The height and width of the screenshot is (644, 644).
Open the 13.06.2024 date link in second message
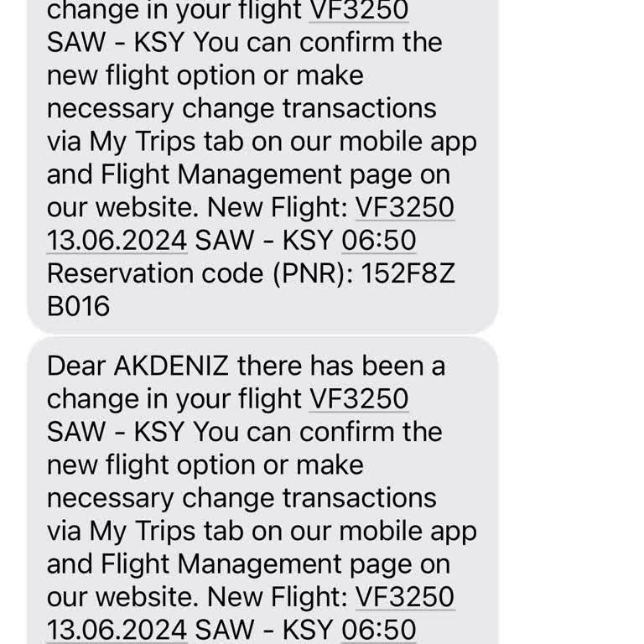coord(117,630)
